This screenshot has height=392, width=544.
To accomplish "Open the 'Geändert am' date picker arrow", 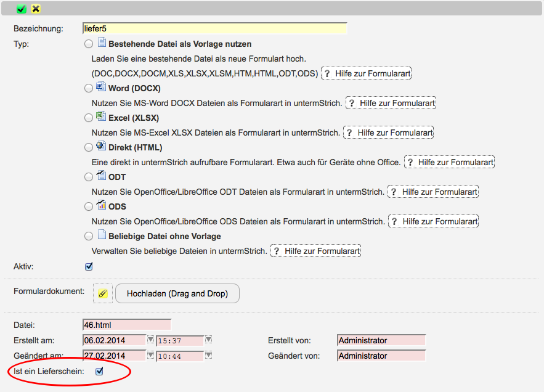I will tap(150, 355).
